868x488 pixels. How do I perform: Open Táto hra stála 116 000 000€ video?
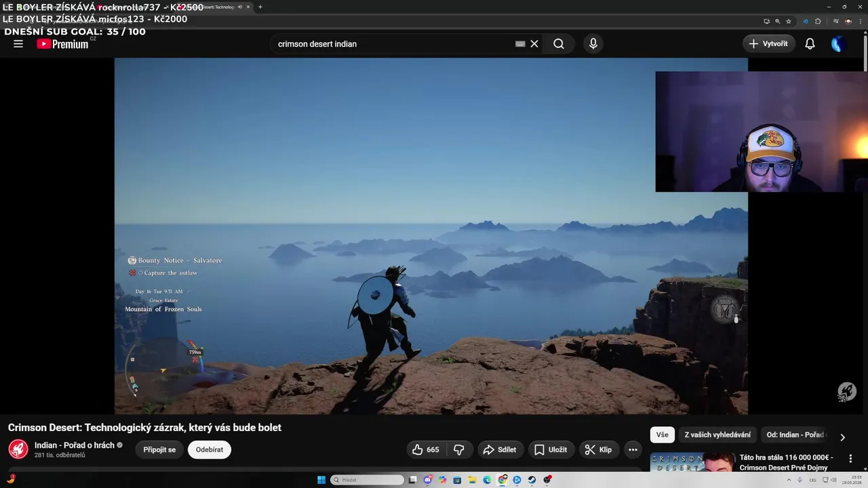(786, 462)
